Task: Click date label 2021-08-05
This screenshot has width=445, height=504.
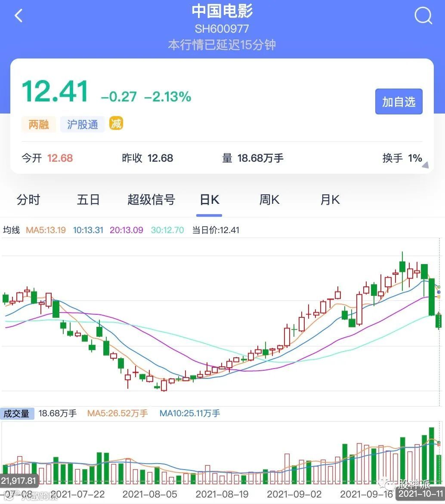Action: click(150, 494)
